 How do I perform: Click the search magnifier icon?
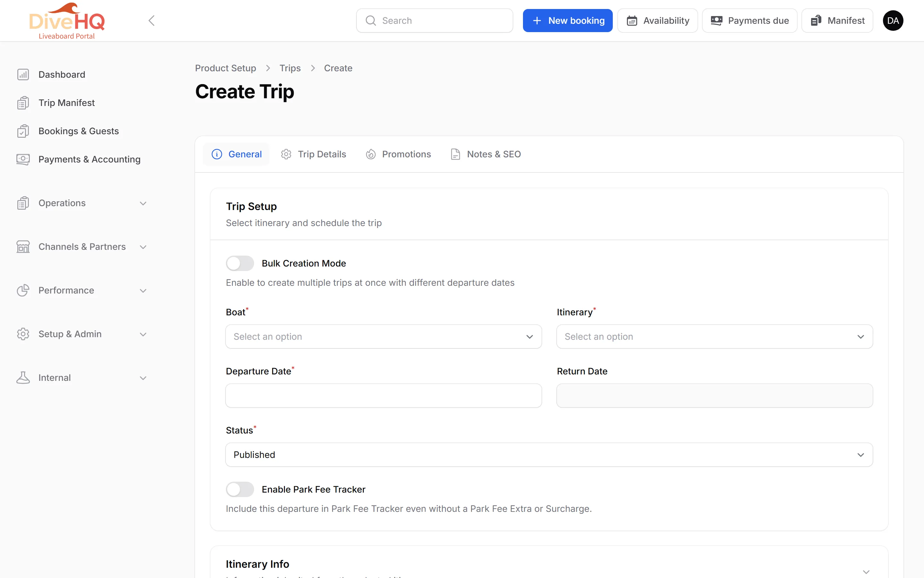coord(371,21)
